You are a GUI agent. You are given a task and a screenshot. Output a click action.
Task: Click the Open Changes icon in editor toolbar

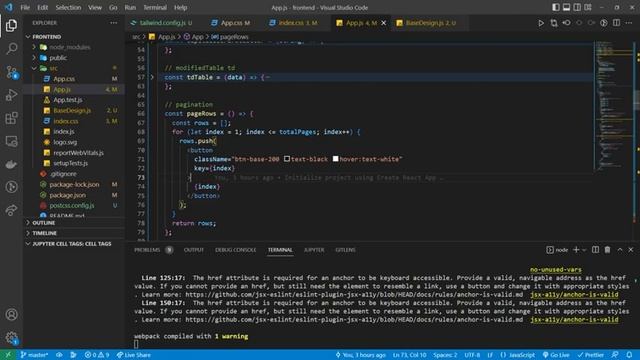pos(567,23)
